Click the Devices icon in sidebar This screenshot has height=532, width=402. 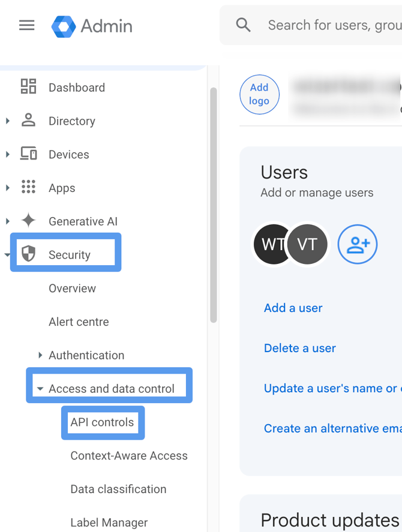pyautogui.click(x=28, y=154)
